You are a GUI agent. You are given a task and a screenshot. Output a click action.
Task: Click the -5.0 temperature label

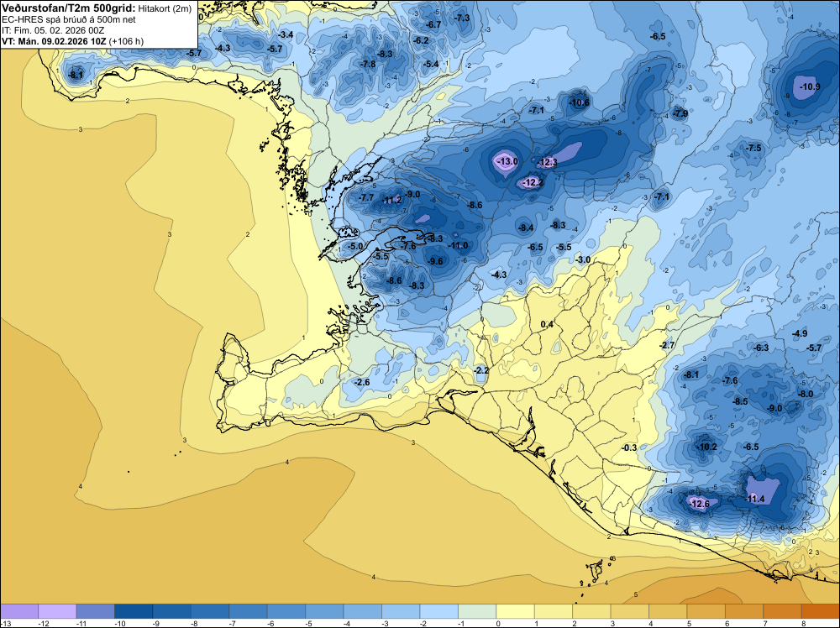[x=355, y=246]
